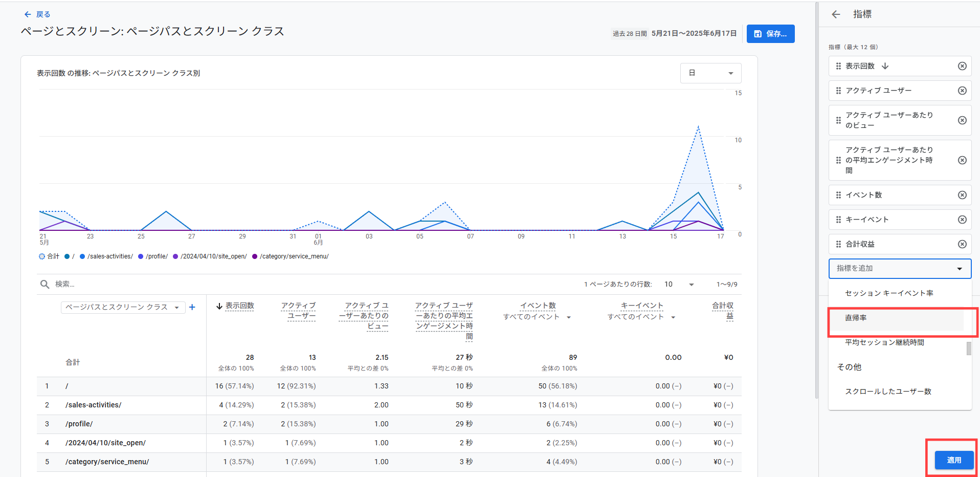Click the 適用 apply button
Screen dimensions: 980x477
[954, 460]
